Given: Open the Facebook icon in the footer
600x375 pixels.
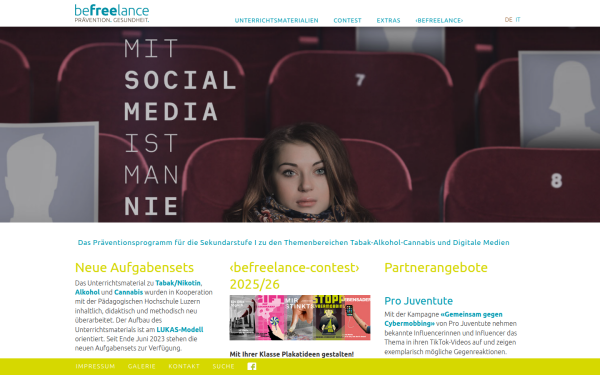Looking at the screenshot, I should (x=251, y=367).
